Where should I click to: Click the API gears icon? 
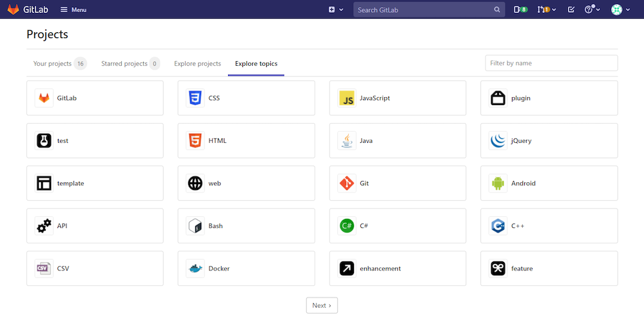click(44, 226)
